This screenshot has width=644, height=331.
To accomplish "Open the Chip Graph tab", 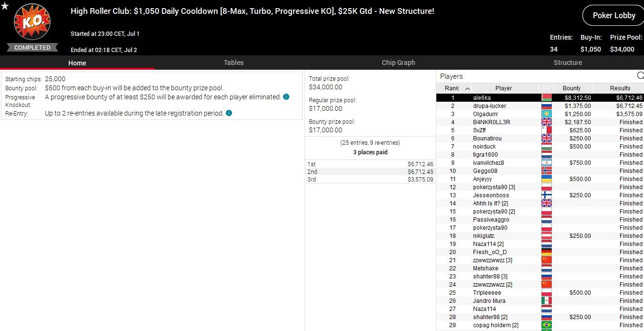I will point(398,63).
